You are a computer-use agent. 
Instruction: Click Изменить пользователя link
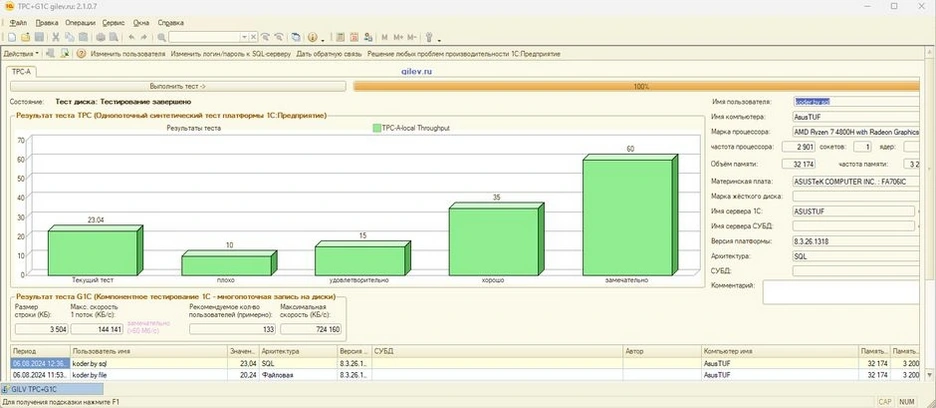point(127,53)
